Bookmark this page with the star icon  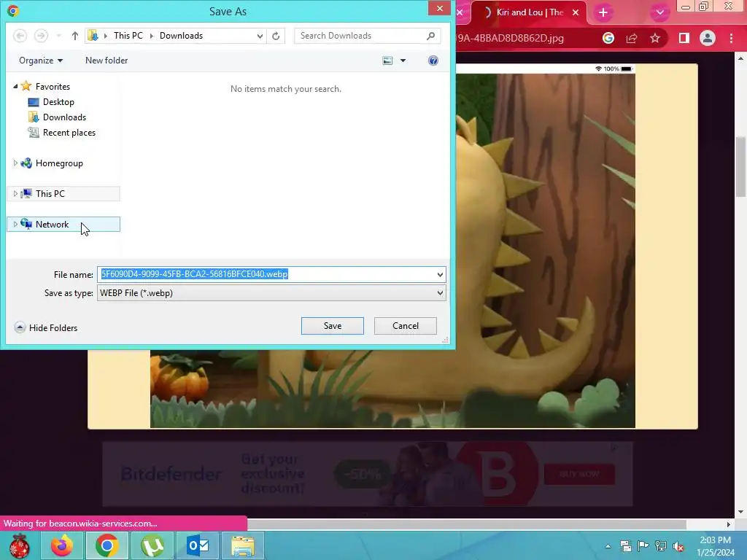pyautogui.click(x=655, y=38)
